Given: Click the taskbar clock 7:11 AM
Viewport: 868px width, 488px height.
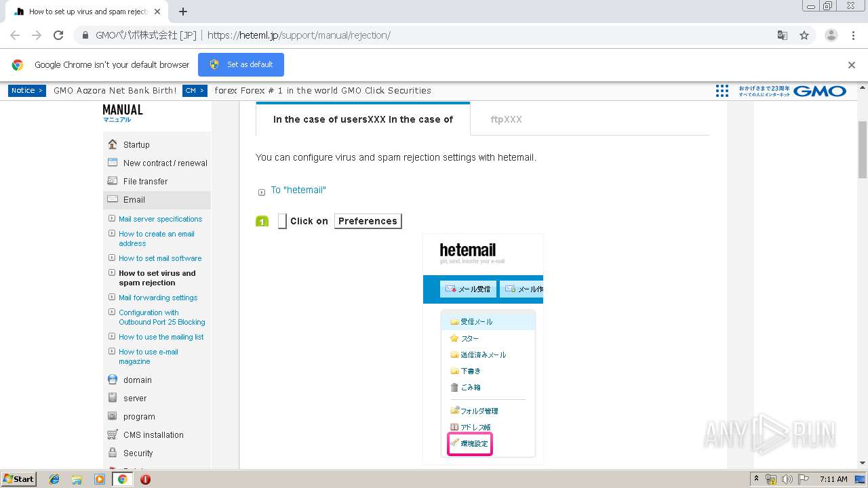Looking at the screenshot, I should pos(833,479).
